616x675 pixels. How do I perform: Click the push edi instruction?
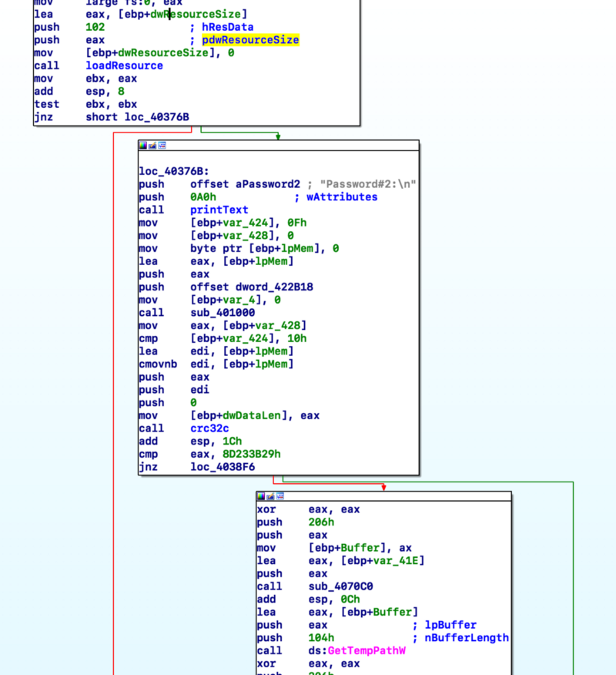pyautogui.click(x=174, y=390)
